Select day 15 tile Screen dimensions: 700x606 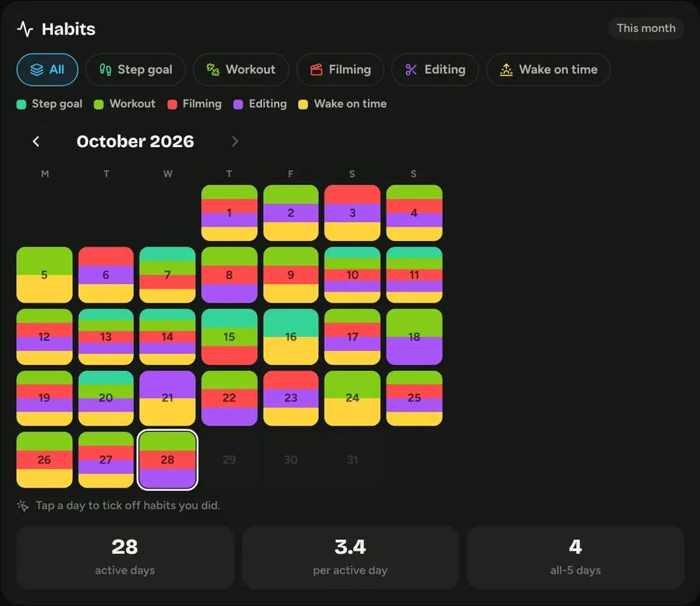[229, 337]
